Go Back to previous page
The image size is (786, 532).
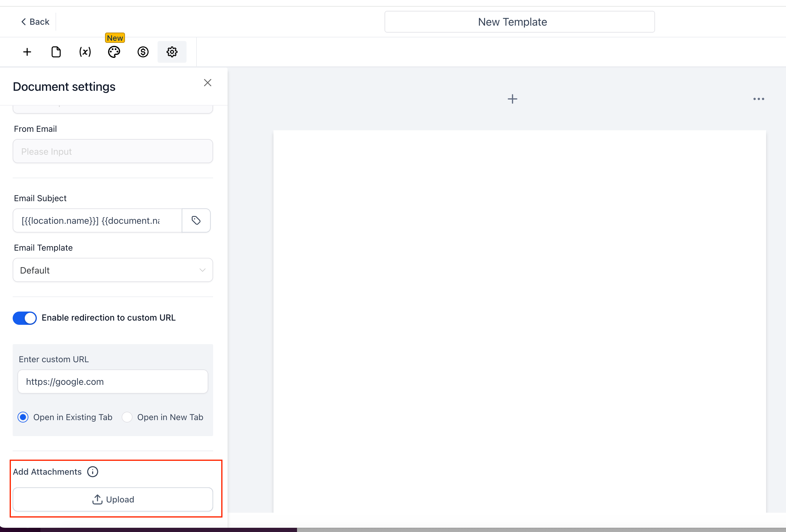pyautogui.click(x=35, y=22)
